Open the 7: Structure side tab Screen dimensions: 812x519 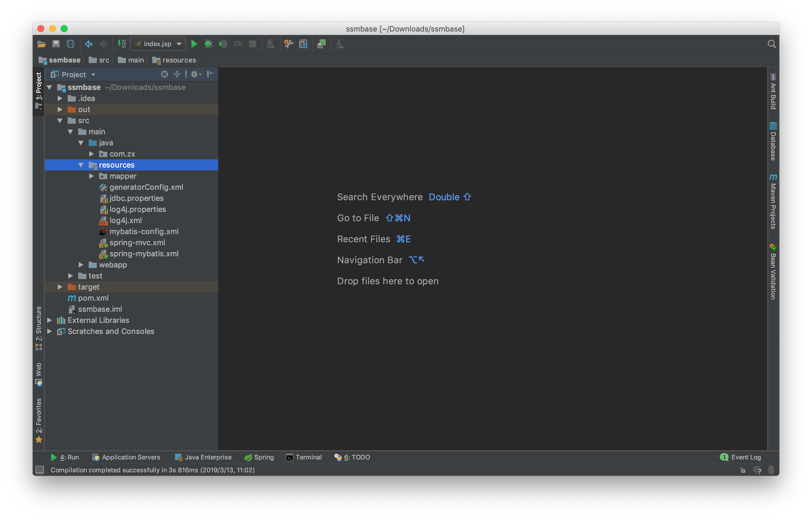coord(39,328)
